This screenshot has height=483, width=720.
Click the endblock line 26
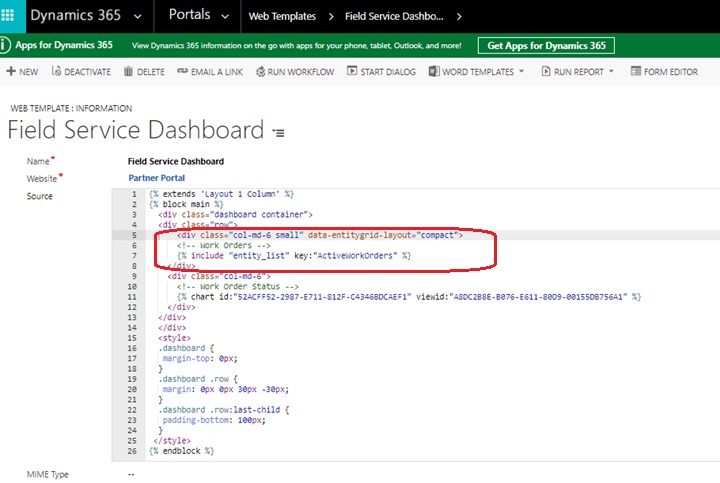(x=181, y=451)
